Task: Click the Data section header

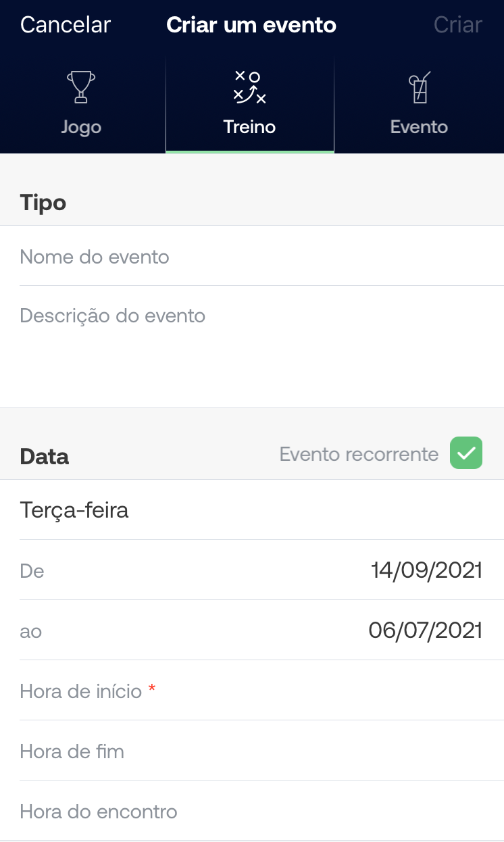Action: click(45, 456)
